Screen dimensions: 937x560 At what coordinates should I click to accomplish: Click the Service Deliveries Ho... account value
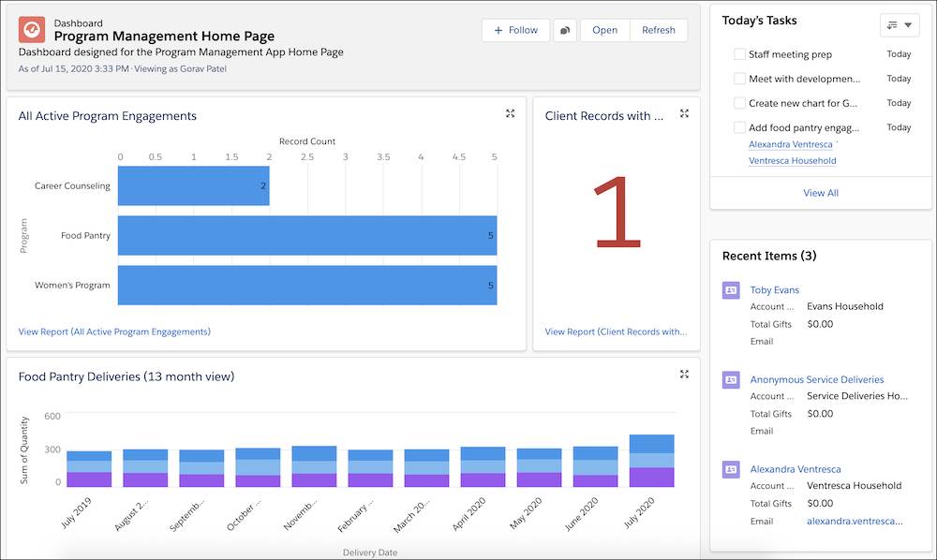pos(857,396)
